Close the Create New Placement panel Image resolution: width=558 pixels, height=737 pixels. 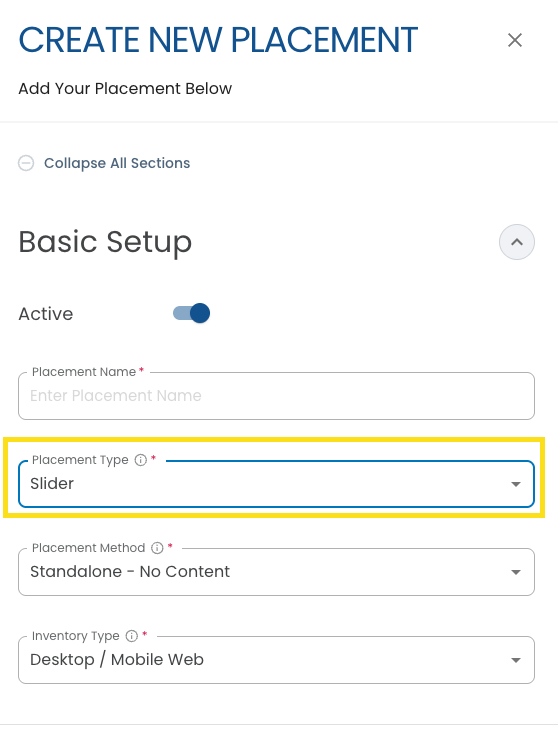(515, 40)
